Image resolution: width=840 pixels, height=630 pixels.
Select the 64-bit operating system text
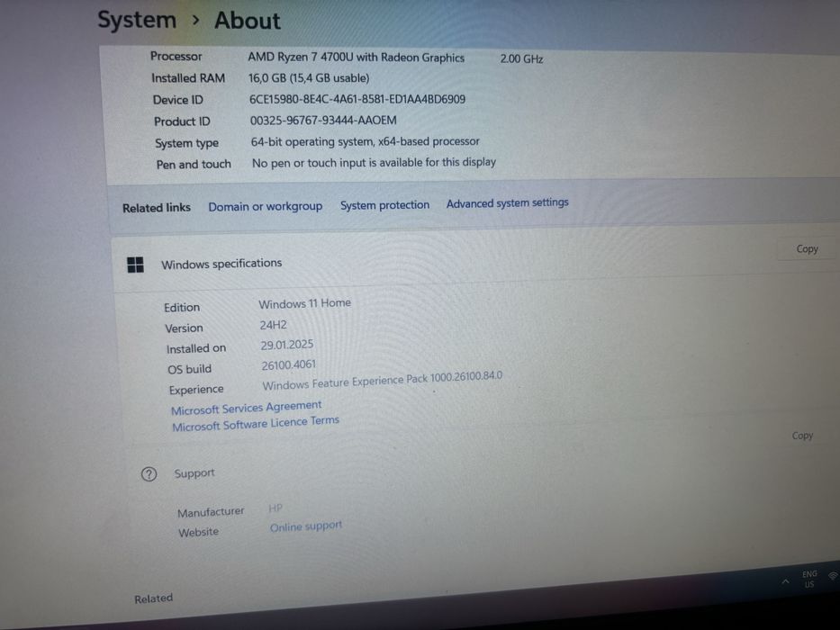click(x=365, y=141)
